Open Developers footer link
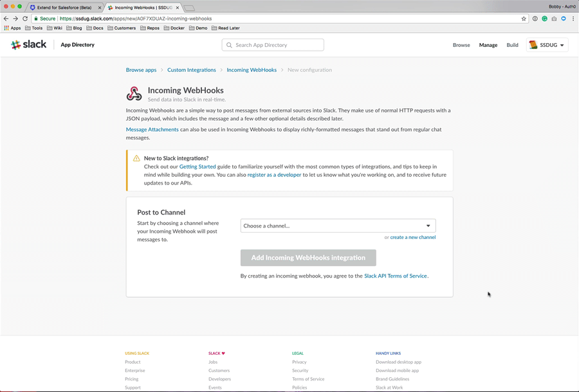The width and height of the screenshot is (579, 392). click(x=219, y=379)
